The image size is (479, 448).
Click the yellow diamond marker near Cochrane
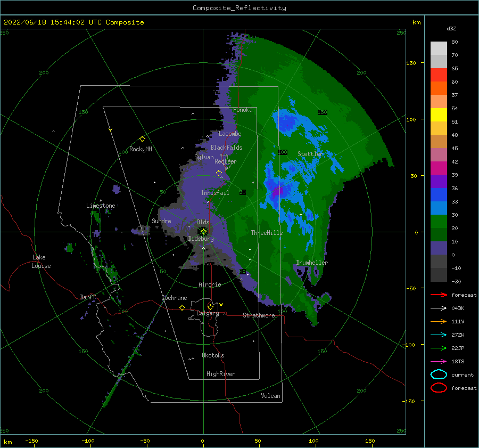pos(182,307)
